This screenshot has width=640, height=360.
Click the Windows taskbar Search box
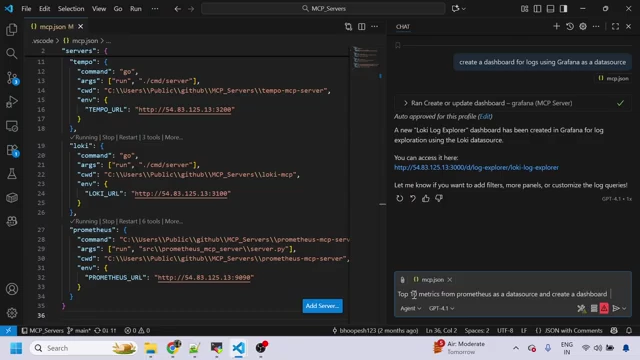(84, 348)
